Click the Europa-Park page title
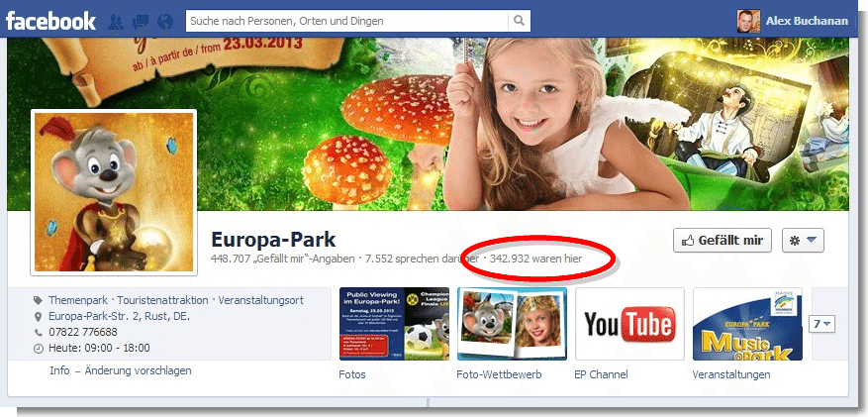The width and height of the screenshot is (868, 417). [x=273, y=240]
